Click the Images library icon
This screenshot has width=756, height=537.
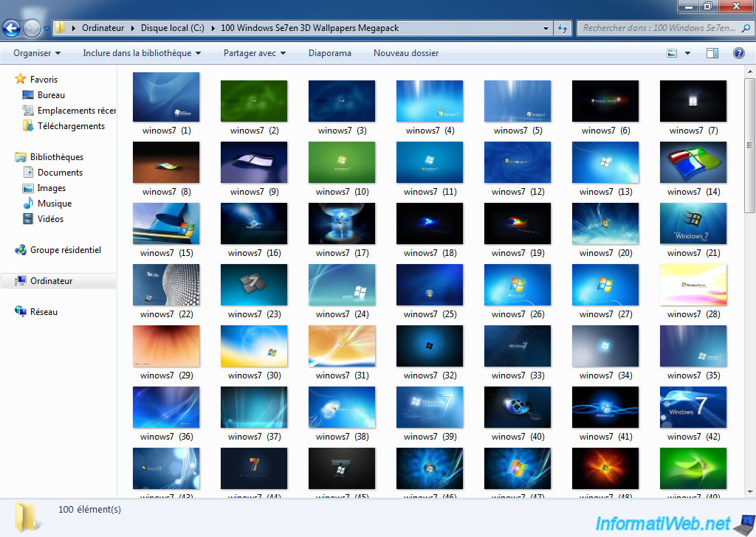click(x=28, y=188)
